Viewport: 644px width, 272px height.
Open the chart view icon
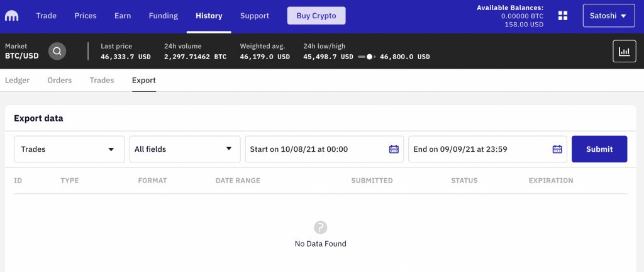[624, 51]
